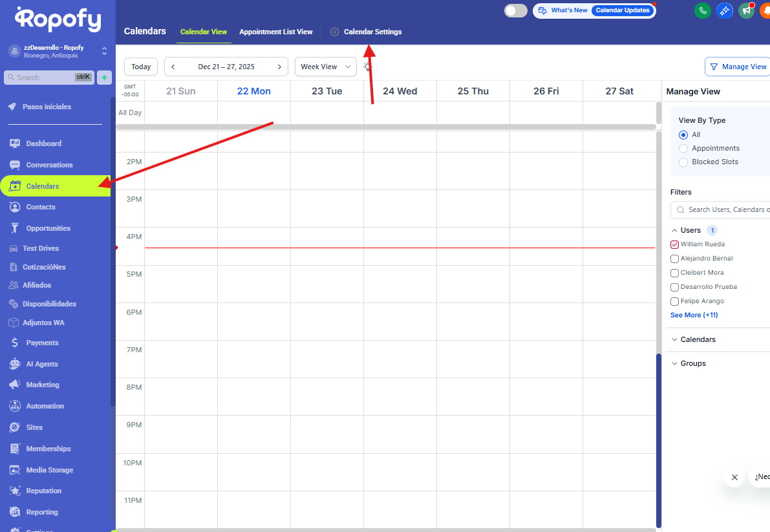Go to AI Agents in sidebar
Viewport: 770px width, 532px height.
point(41,364)
